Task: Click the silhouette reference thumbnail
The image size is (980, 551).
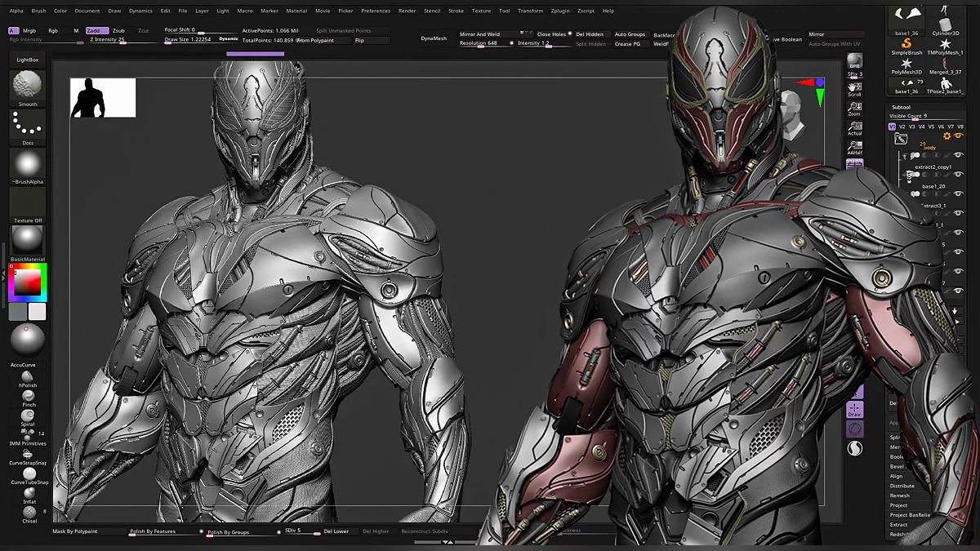Action: point(103,98)
